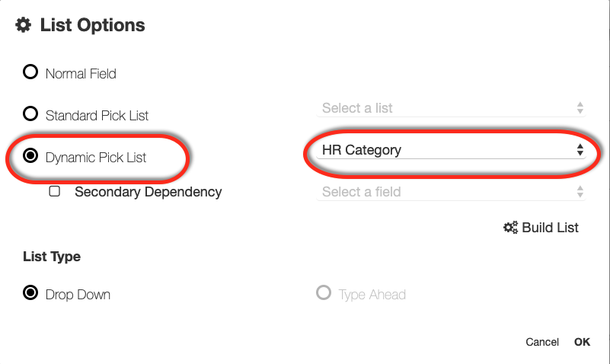Click the List Options dialog title
The image size is (610, 364).
tap(92, 25)
